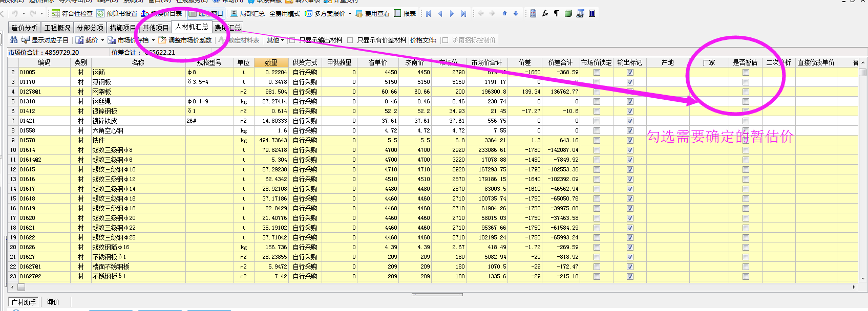Screen dimensions: 868x311
Task: Expand 载价 dropdown arrow
Action: pyautogui.click(x=102, y=40)
